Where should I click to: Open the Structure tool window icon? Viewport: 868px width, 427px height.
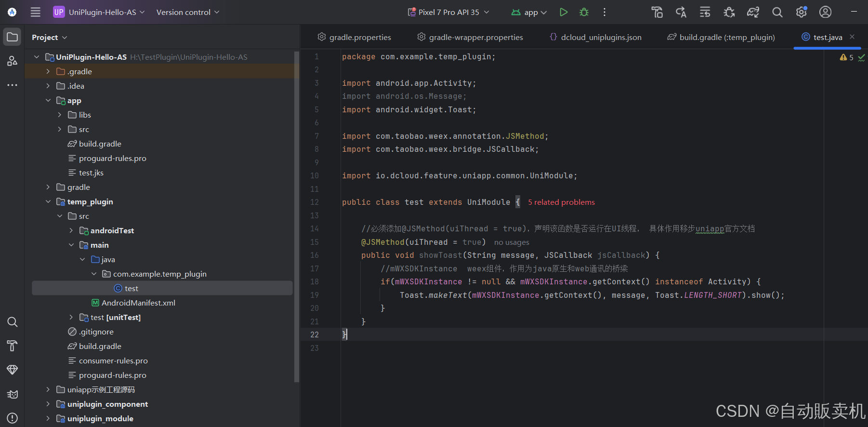click(13, 61)
